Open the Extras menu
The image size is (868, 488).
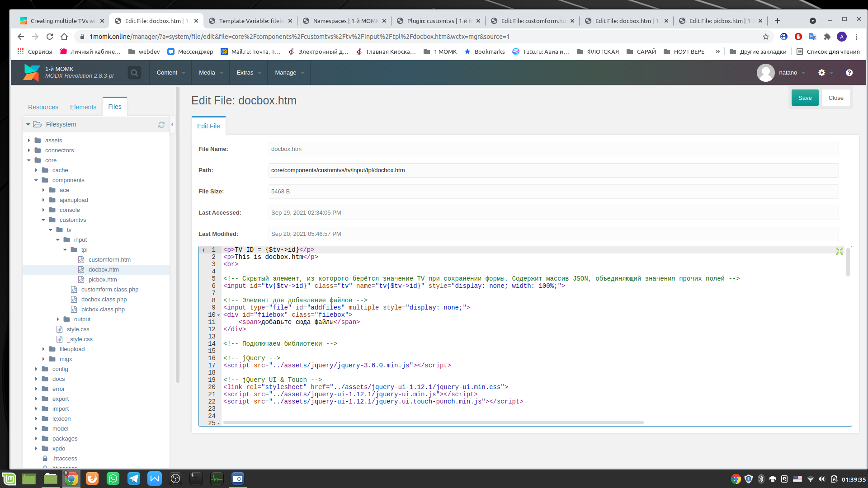[249, 73]
